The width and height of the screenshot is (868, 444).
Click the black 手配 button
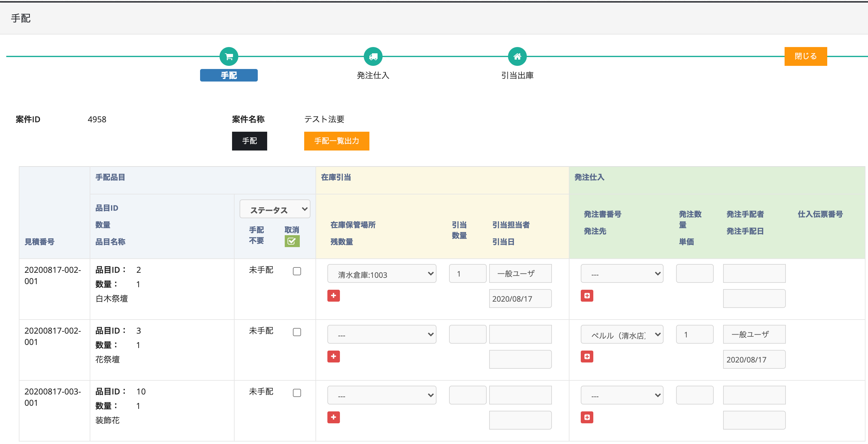pos(249,141)
